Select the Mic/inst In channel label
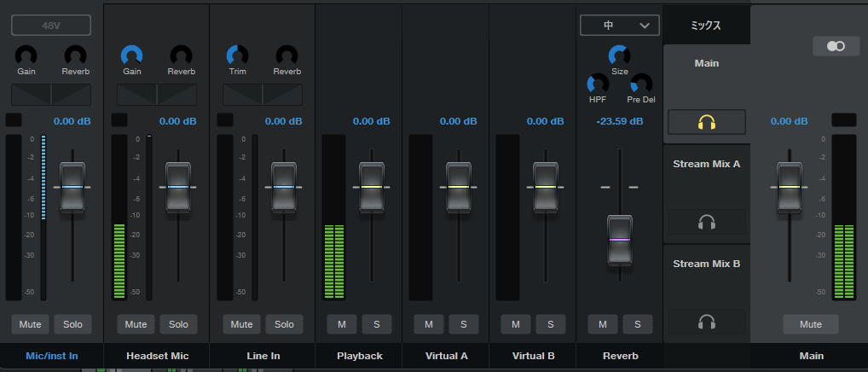Screen dimensions: 868x372 coord(52,356)
